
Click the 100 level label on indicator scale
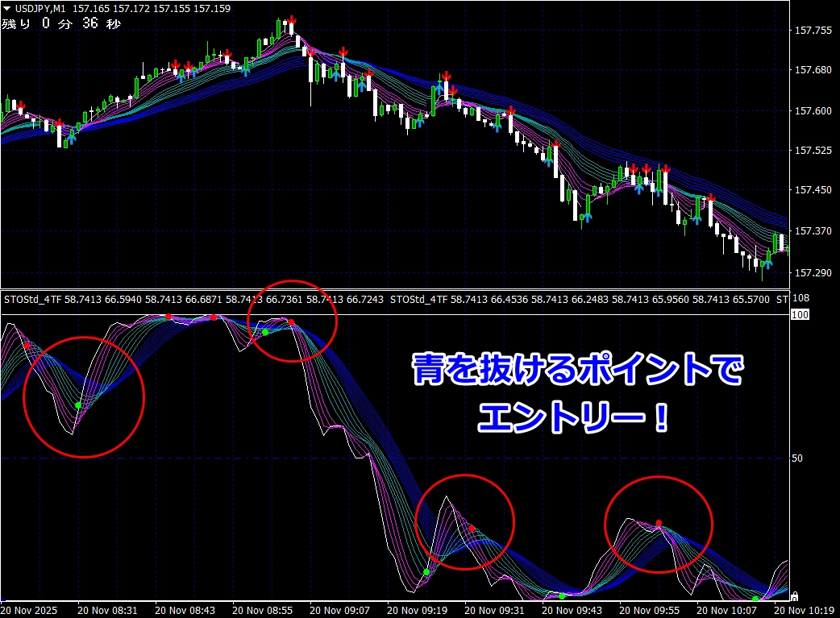(x=800, y=315)
